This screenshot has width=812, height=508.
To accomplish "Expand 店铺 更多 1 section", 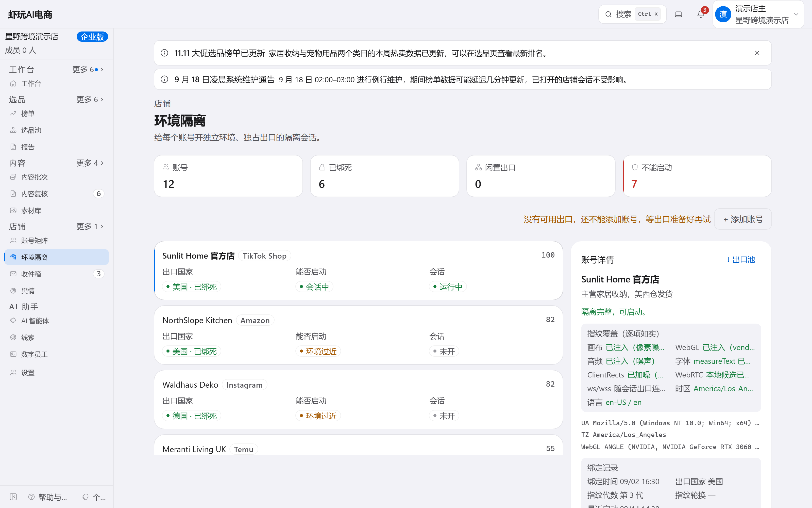I will click(90, 227).
